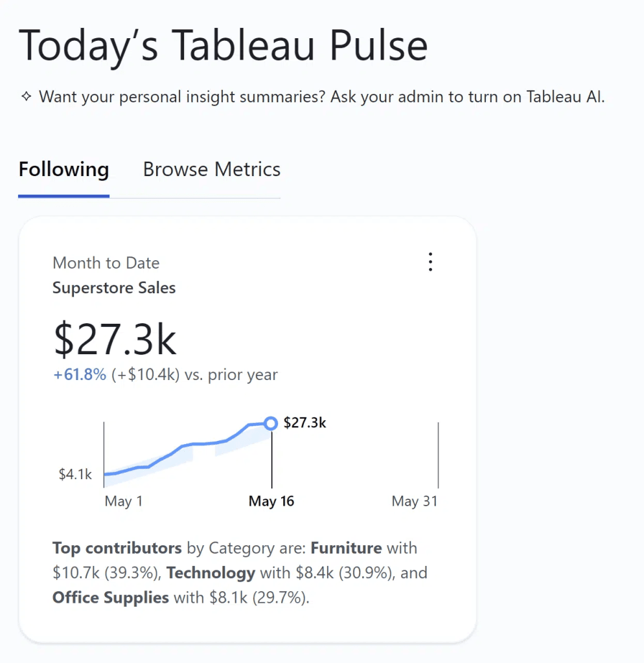Click Office Supplies in the contributors summary
Image resolution: width=644 pixels, height=663 pixels.
tap(110, 598)
